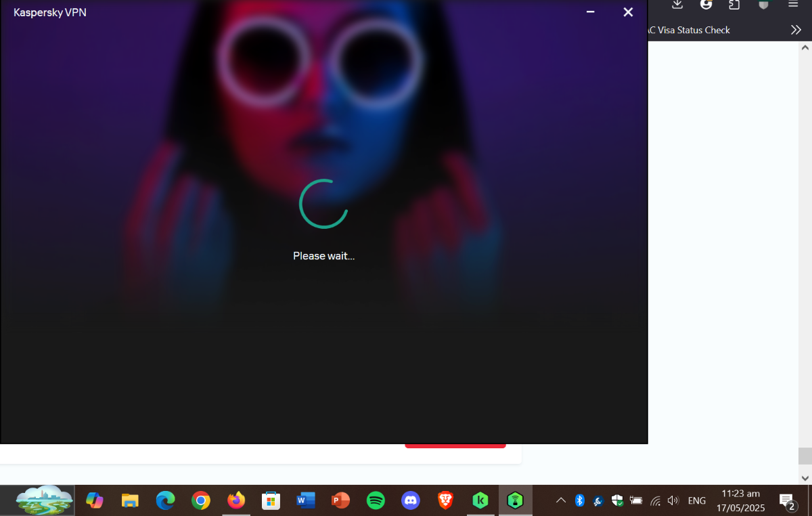Open the Visa Status Check bookmark
The image size is (812, 516).
tap(690, 30)
